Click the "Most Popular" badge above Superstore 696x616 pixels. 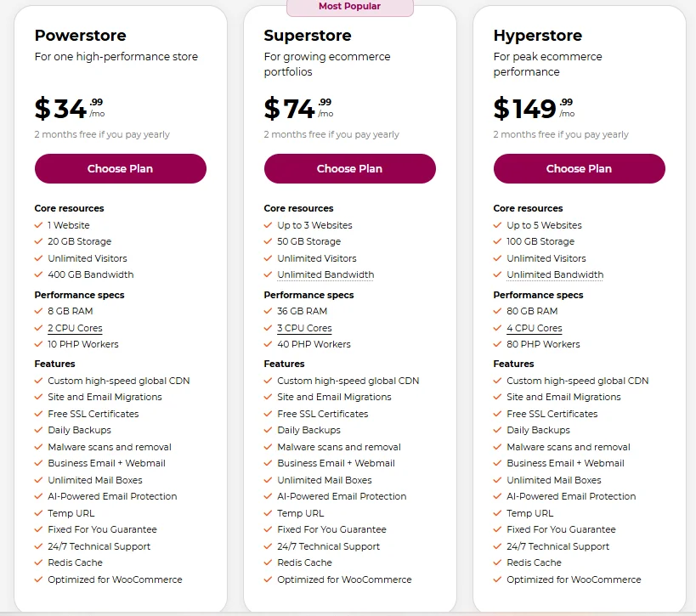click(349, 7)
